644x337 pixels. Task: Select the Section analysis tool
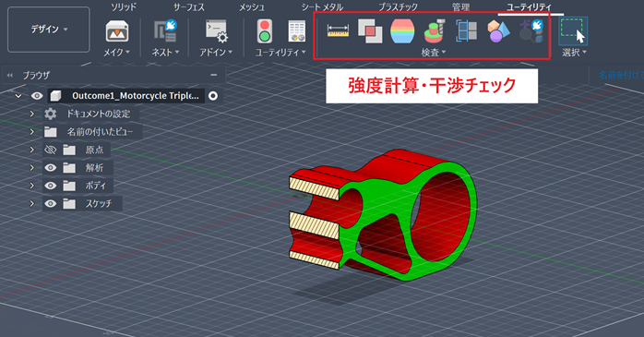(x=467, y=30)
